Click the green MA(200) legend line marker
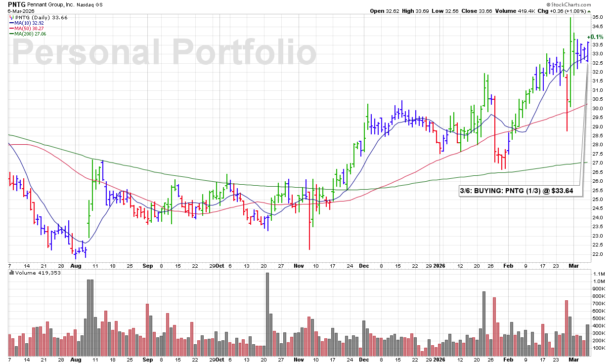This screenshot has width=613, height=364. point(11,34)
